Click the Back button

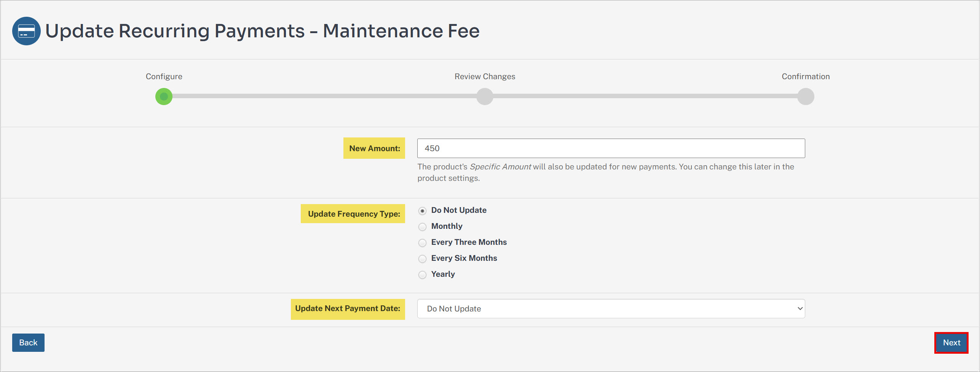(x=28, y=343)
